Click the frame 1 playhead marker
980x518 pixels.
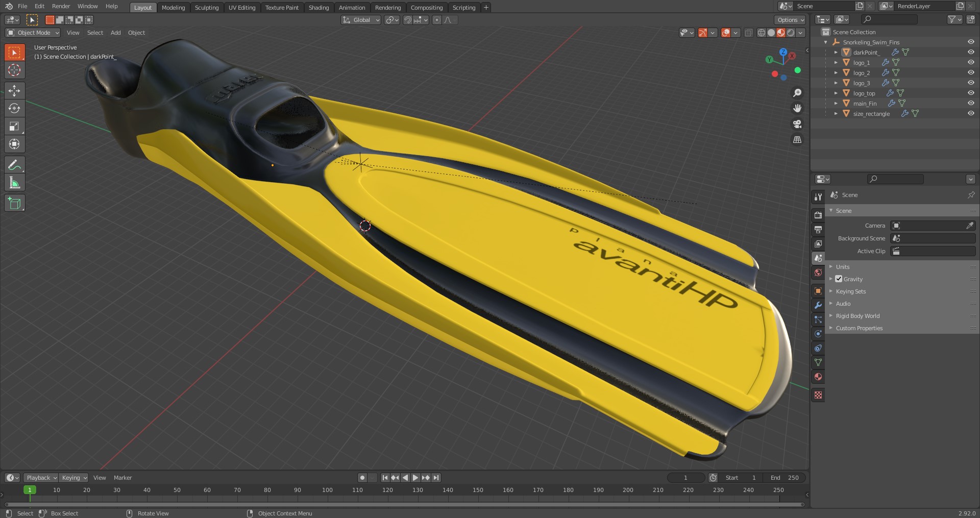30,490
